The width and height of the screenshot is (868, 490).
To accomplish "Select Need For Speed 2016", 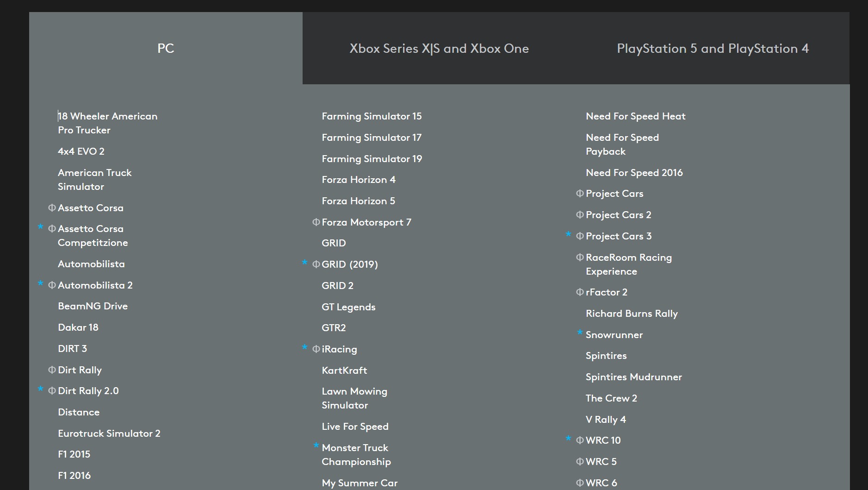I will pos(634,173).
